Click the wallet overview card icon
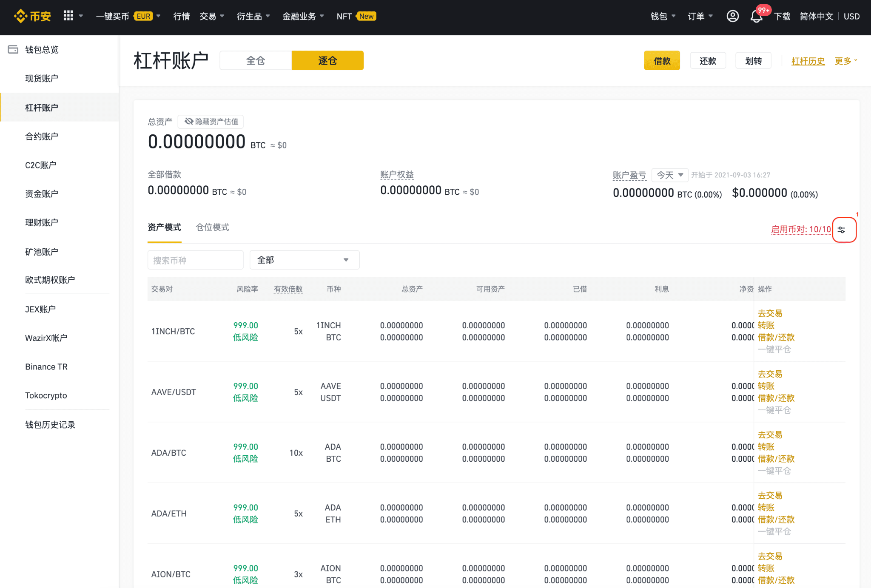Image resolution: width=871 pixels, height=588 pixels. (13, 49)
